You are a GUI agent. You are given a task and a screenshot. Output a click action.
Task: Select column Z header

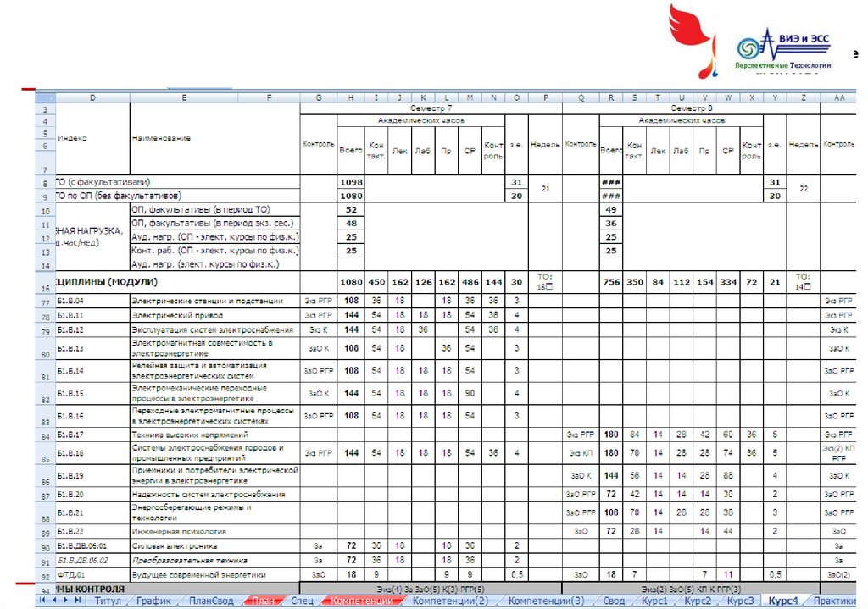click(804, 98)
